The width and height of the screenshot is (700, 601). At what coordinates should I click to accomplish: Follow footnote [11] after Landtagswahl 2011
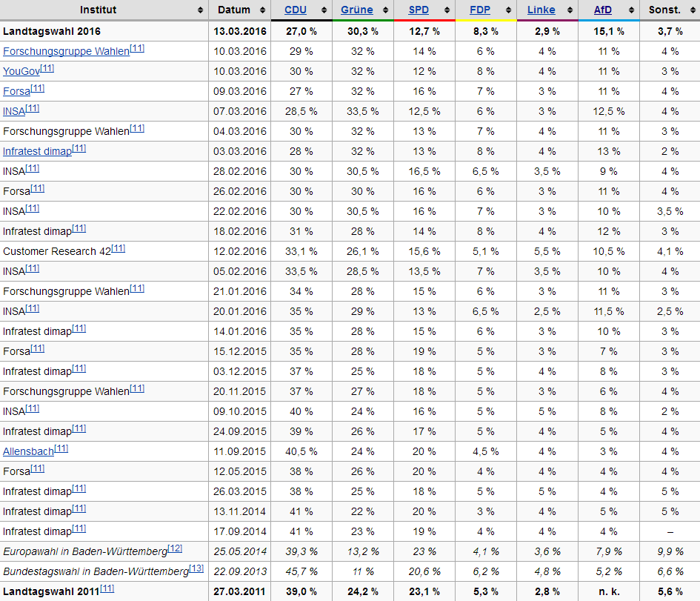click(x=107, y=588)
